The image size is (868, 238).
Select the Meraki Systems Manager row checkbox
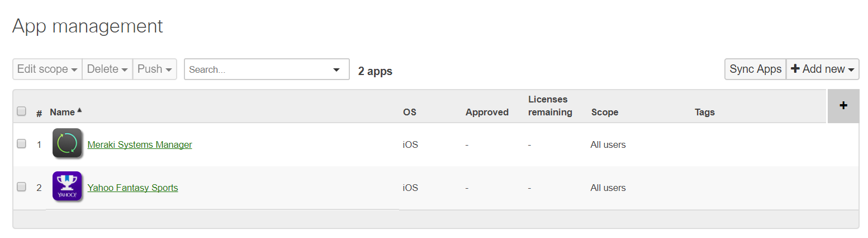(21, 144)
